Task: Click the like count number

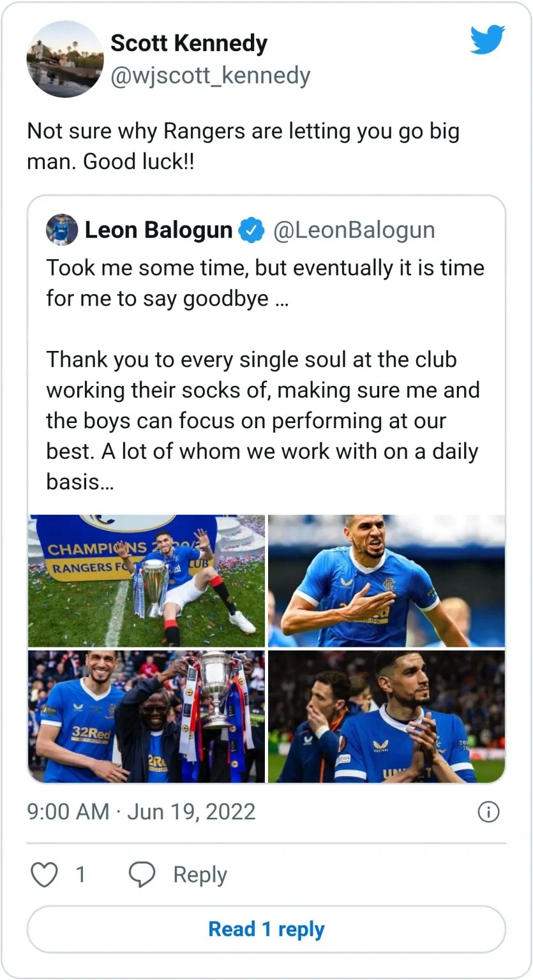Action: coord(80,874)
